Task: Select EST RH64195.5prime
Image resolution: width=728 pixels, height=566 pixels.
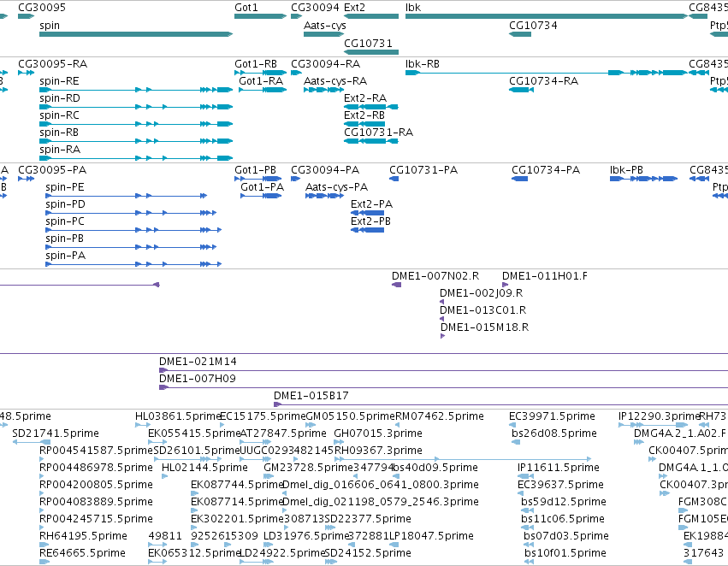Action: [44, 545]
